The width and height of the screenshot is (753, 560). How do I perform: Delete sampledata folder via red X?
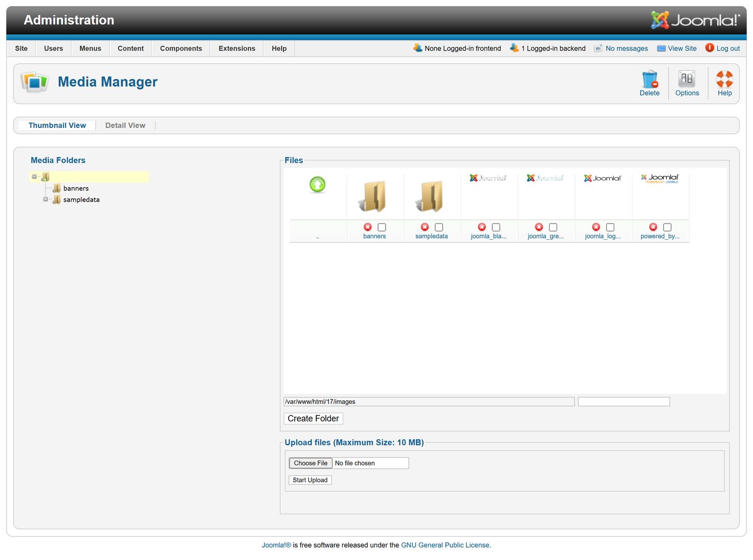point(425,227)
